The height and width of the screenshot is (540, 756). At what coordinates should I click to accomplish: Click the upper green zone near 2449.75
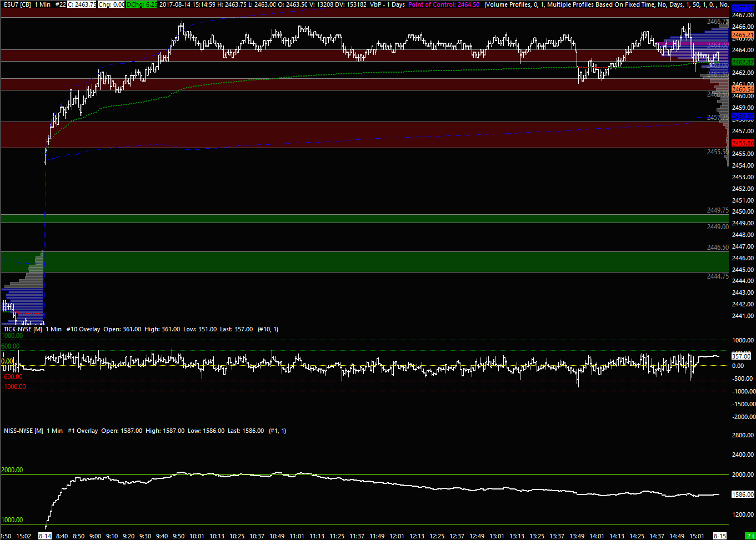pos(364,219)
